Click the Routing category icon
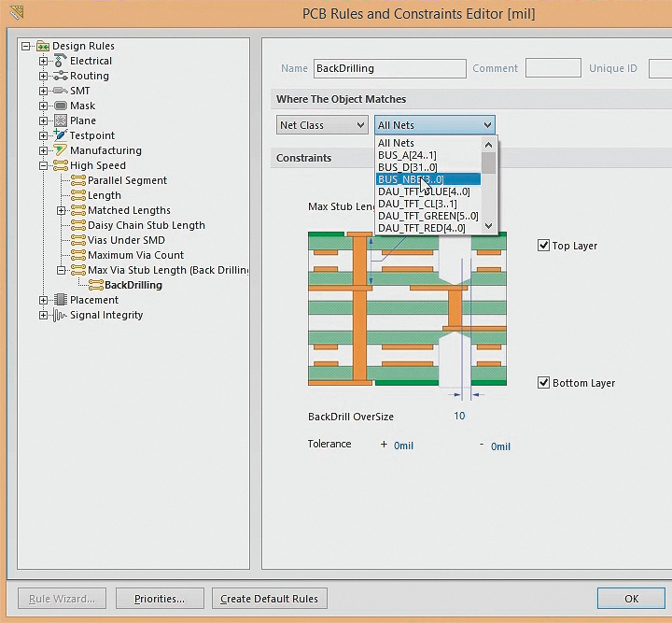The height and width of the screenshot is (623, 672). point(61,76)
